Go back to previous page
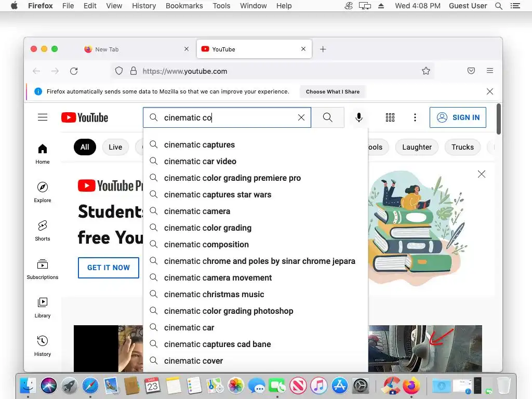This screenshot has width=532, height=399. click(36, 71)
